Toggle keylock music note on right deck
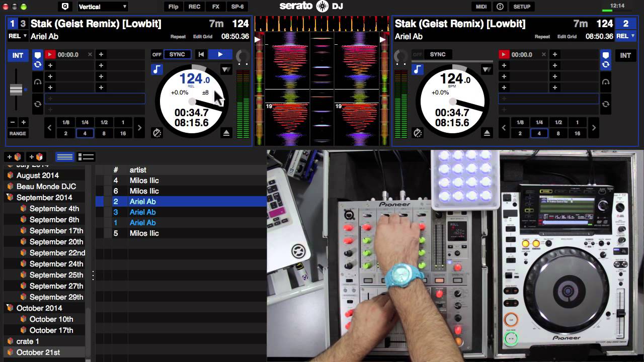The image size is (644, 362). 418,69
